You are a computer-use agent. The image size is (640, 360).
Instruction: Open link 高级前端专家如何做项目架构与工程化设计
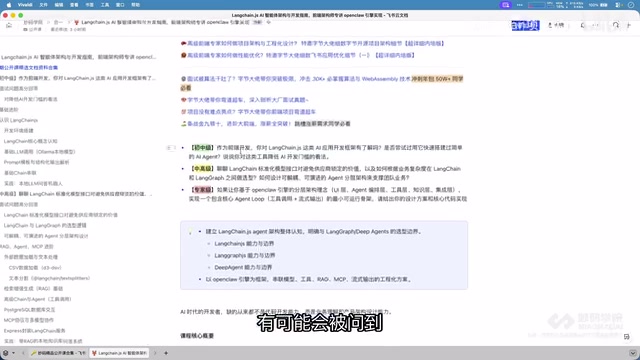[316, 43]
